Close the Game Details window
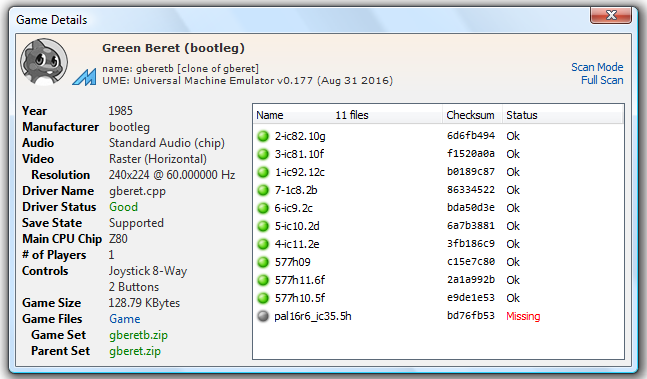 pos(611,15)
